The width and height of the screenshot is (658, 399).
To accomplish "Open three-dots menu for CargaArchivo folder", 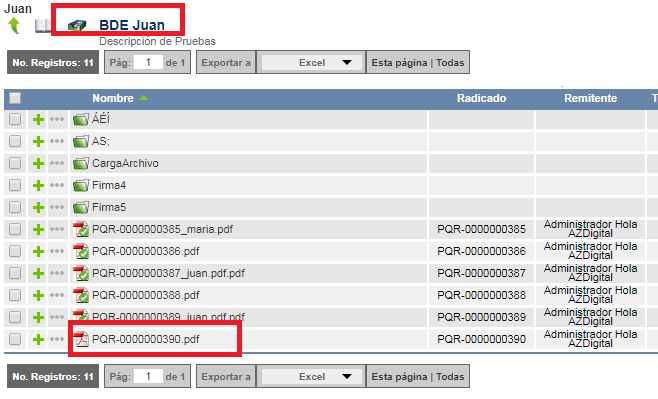I will tap(57, 163).
